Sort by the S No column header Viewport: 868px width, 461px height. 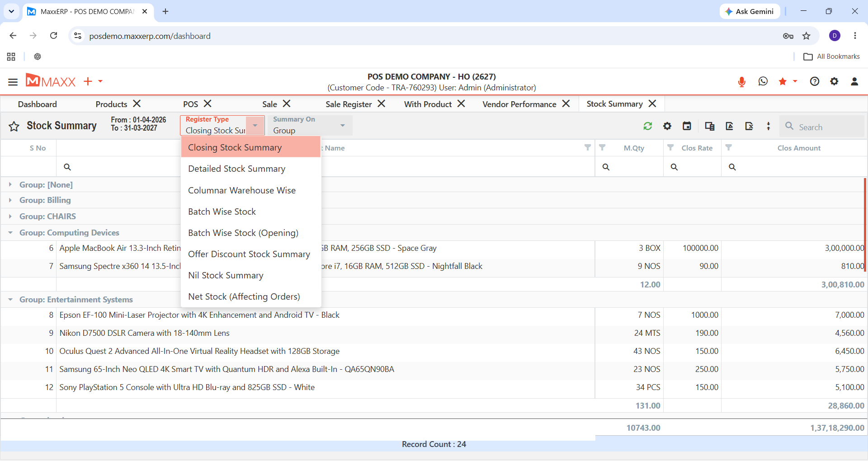coord(38,148)
